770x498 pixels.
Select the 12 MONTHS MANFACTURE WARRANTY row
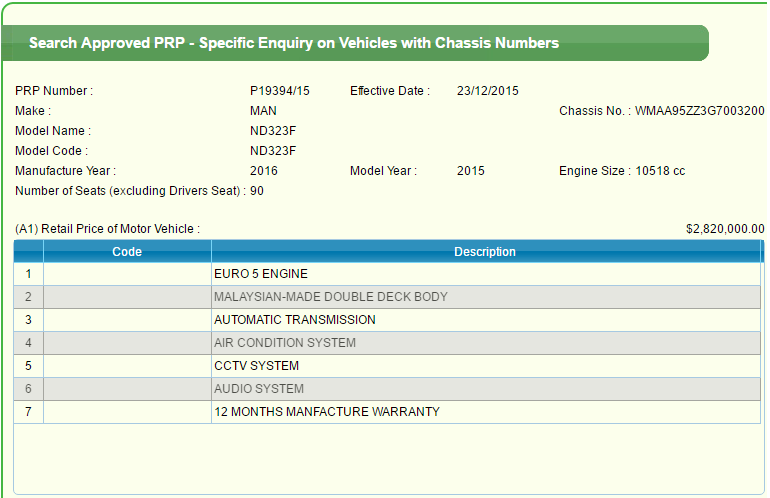point(387,412)
